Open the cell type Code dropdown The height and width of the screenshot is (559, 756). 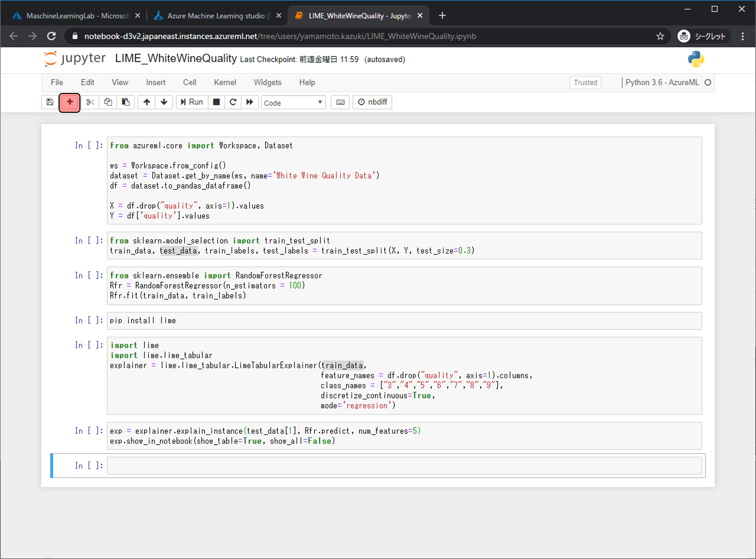(293, 103)
